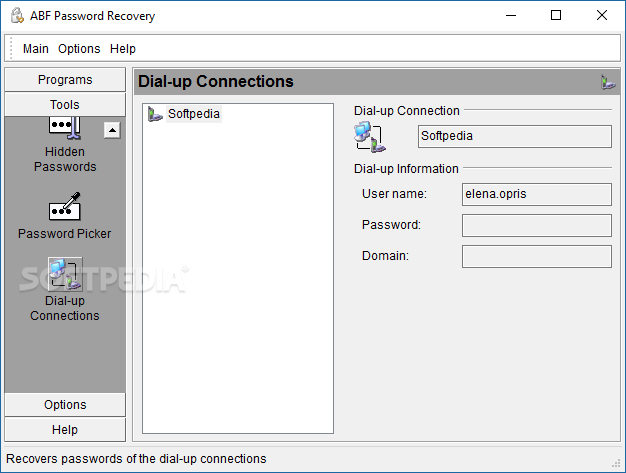The width and height of the screenshot is (626, 473).
Task: Click the networked computers icon under Dial-up Connection
Action: pyautogui.click(x=370, y=137)
